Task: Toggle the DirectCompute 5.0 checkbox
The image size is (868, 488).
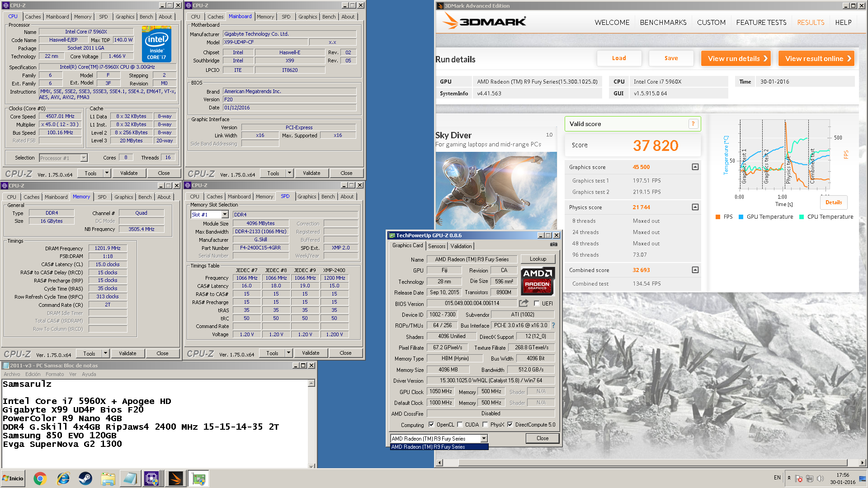Action: tap(510, 425)
